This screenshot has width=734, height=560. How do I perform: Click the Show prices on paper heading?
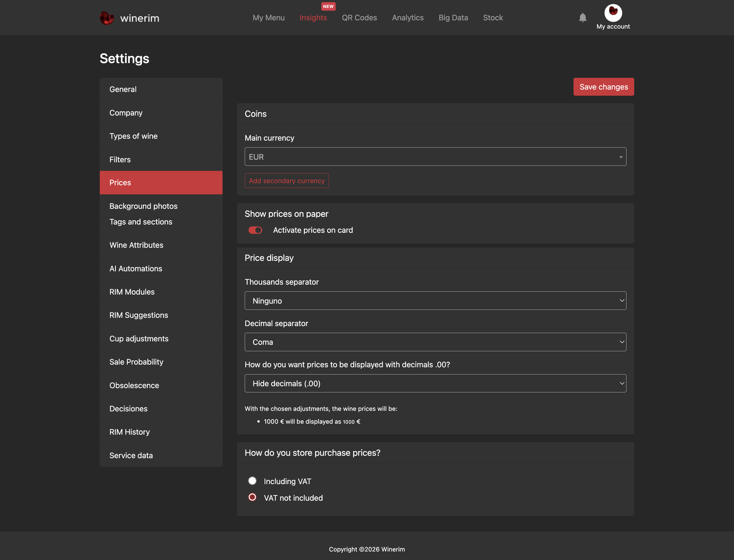(x=286, y=214)
